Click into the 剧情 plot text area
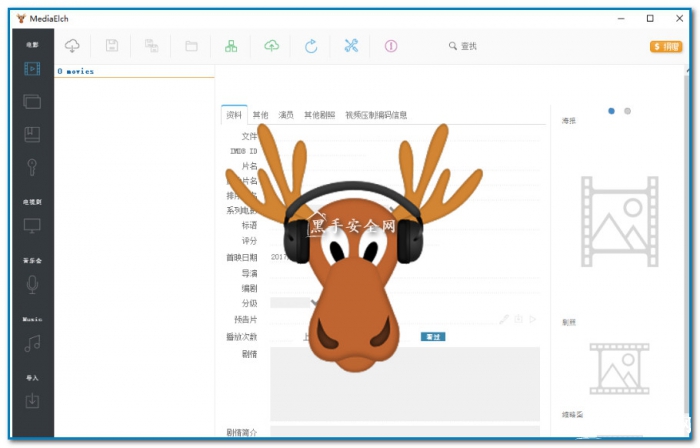Viewport: 700px width, 448px height. click(405, 384)
